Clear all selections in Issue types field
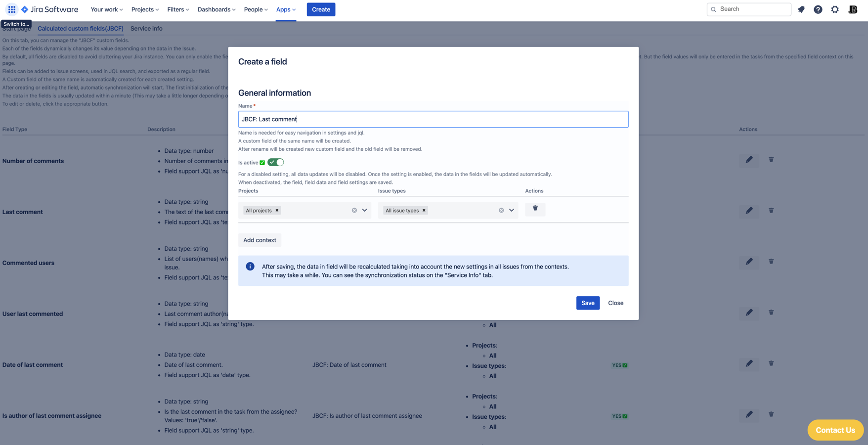The height and width of the screenshot is (445, 868). pos(501,211)
